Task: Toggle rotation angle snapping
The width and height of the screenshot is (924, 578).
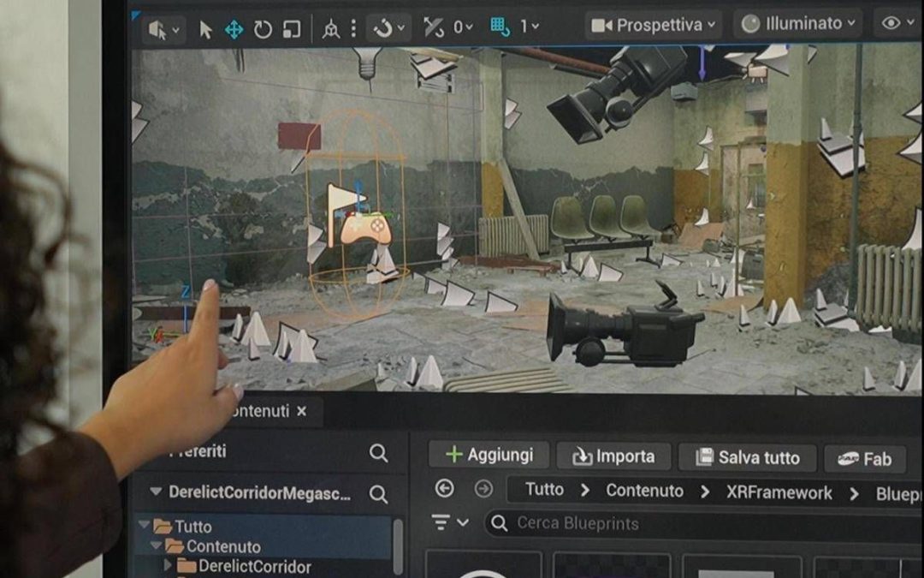Action: [434, 27]
